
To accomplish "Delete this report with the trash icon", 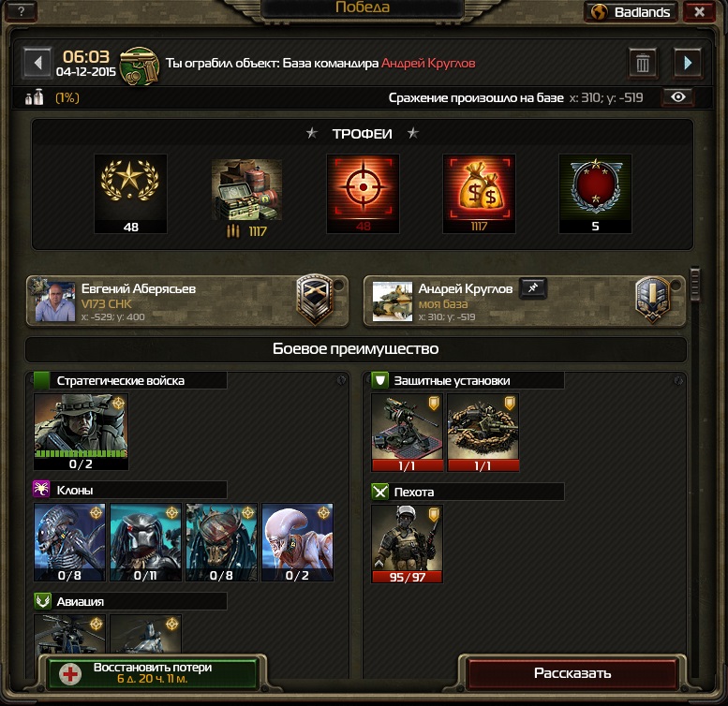I will point(643,63).
